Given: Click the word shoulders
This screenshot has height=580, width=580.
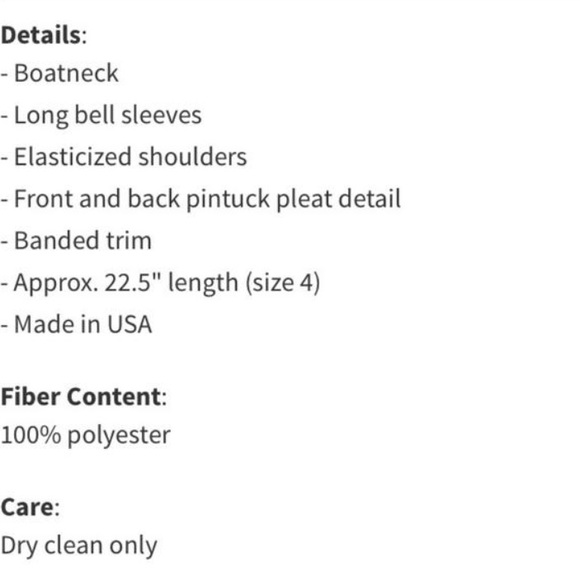Looking at the screenshot, I should [x=193, y=157].
